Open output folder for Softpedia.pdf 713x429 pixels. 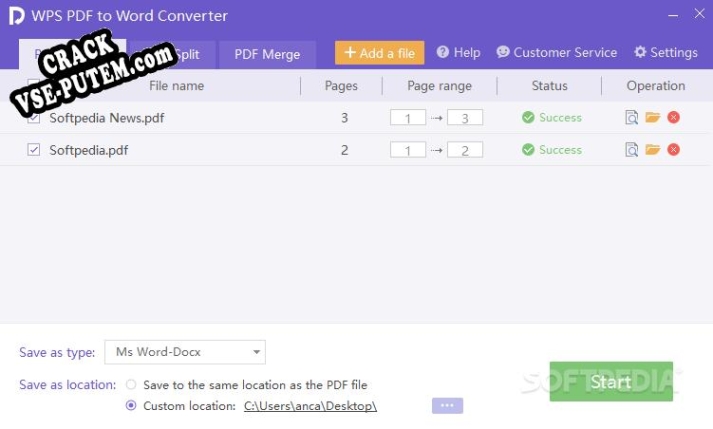point(653,150)
